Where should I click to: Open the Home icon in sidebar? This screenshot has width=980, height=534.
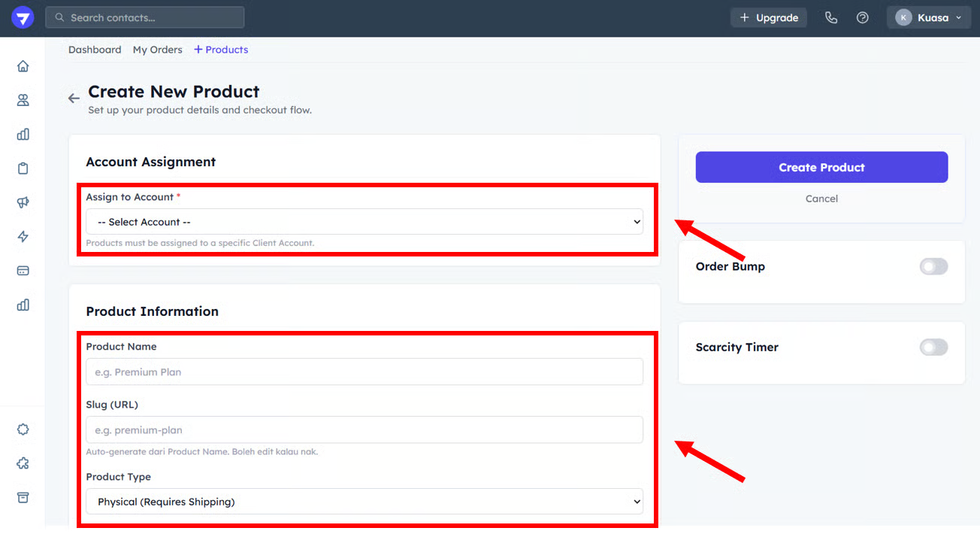pyautogui.click(x=23, y=66)
